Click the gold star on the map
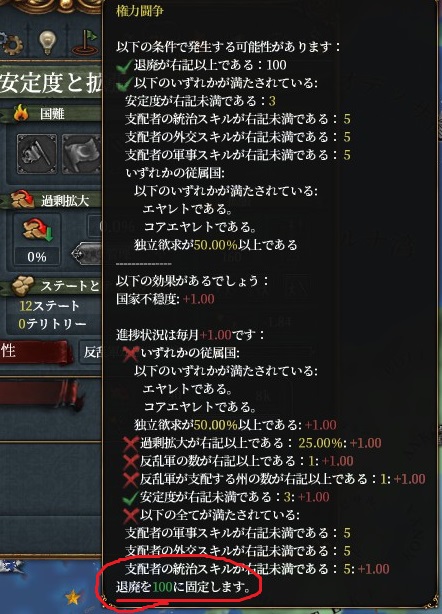442x614 pixels. click(x=73, y=598)
